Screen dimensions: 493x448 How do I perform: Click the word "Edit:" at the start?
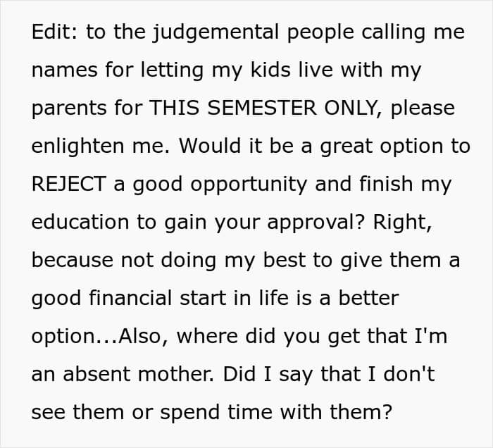54,32
